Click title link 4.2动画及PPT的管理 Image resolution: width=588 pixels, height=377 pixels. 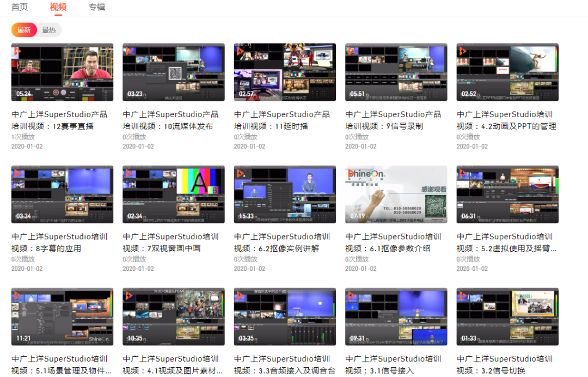coord(519,126)
